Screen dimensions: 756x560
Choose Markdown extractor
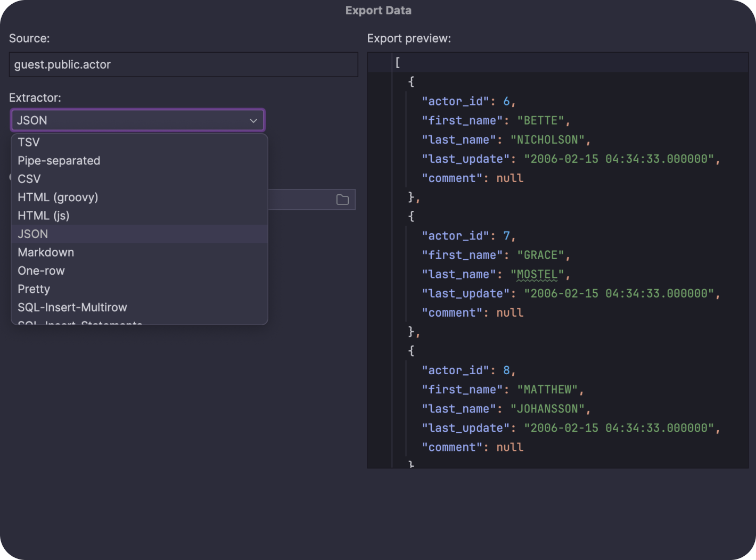(x=46, y=252)
